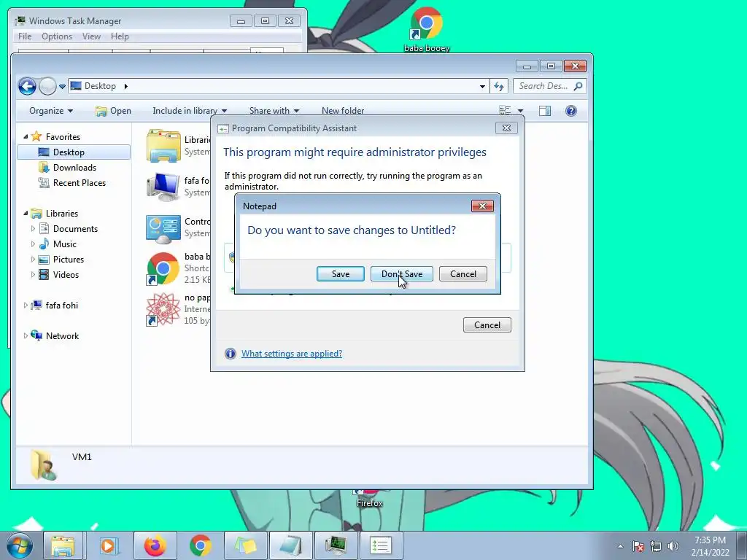Expand the Documents library
Screen dimensions: 747x560
click(x=33, y=228)
